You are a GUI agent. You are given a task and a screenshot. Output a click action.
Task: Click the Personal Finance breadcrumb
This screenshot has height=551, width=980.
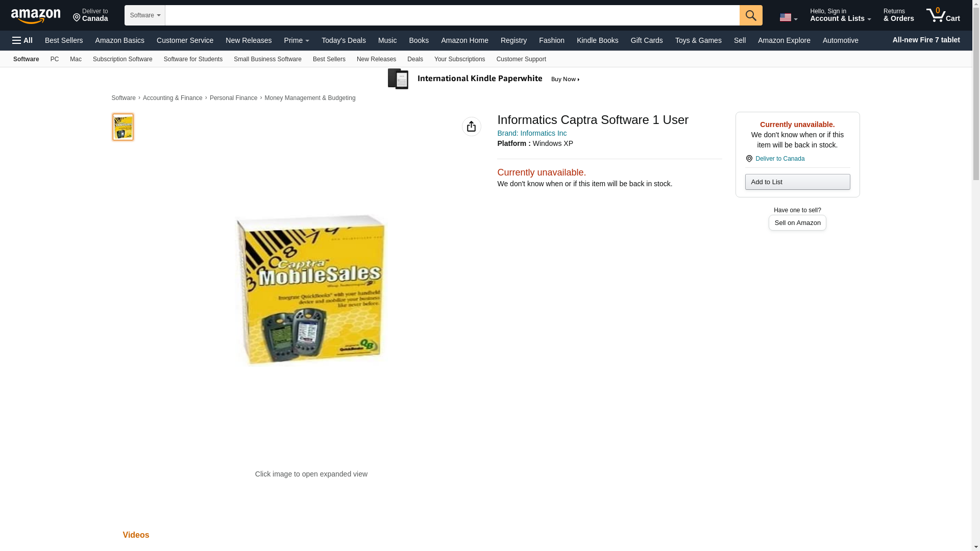[233, 98]
